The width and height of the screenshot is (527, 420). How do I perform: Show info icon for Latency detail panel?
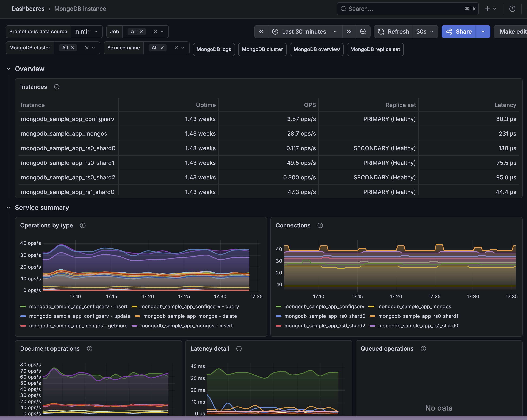click(x=239, y=349)
